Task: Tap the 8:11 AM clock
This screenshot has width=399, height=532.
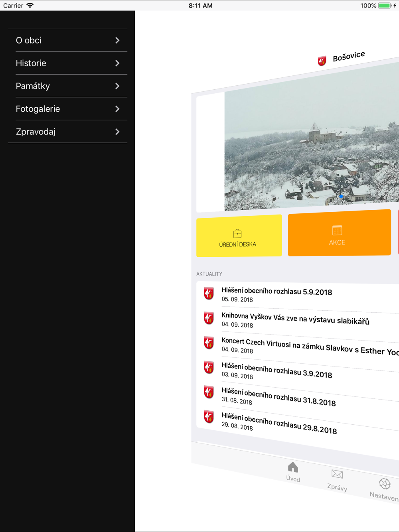Action: (x=200, y=6)
